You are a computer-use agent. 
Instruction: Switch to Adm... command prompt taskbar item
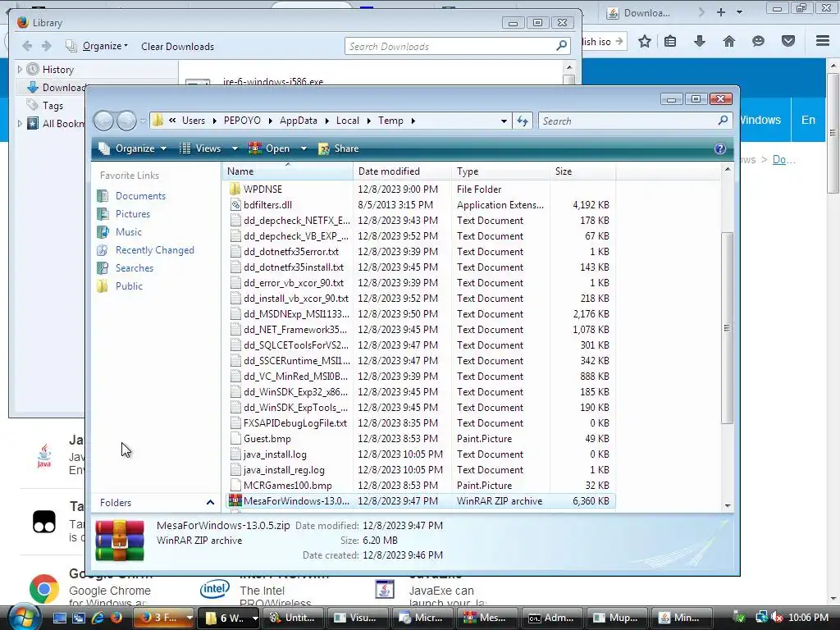(x=551, y=618)
